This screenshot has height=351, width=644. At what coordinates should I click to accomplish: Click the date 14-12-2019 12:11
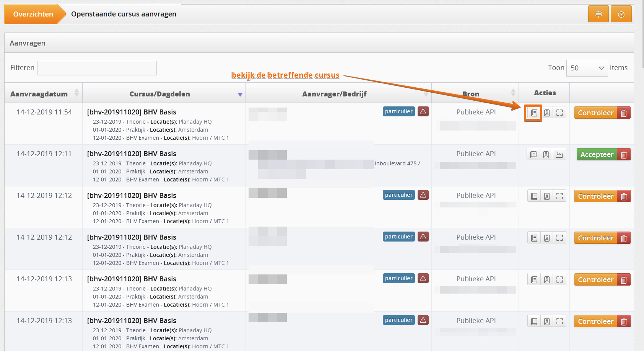click(44, 154)
